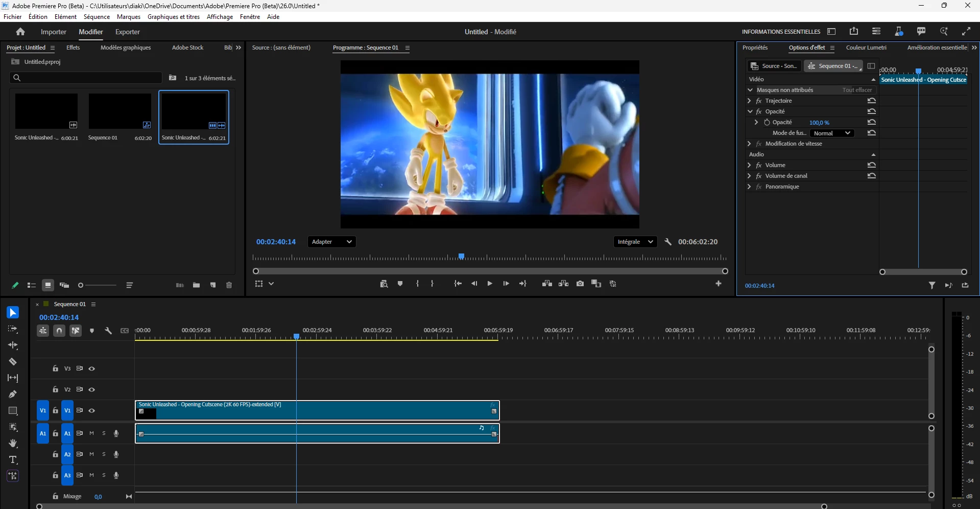Open the Intégrale playback resolution dropdown
The image size is (980, 509).
[635, 242]
